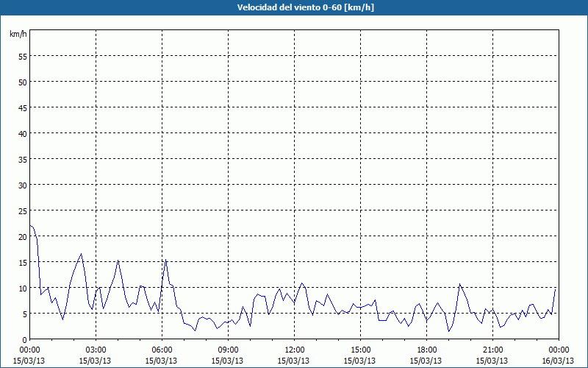Click the 12:00 time axis label
This screenshot has height=368, width=588.
(295, 350)
